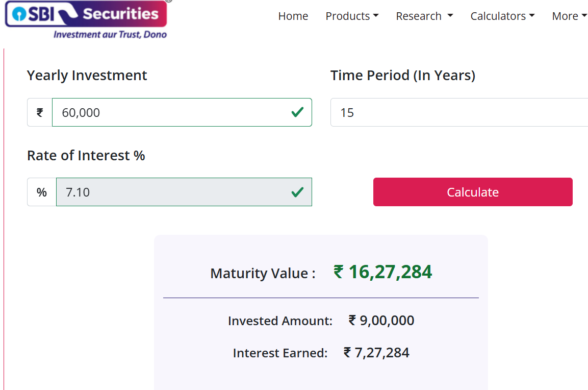Click the Interest Earned value ₹ 7,27,284

(x=376, y=353)
